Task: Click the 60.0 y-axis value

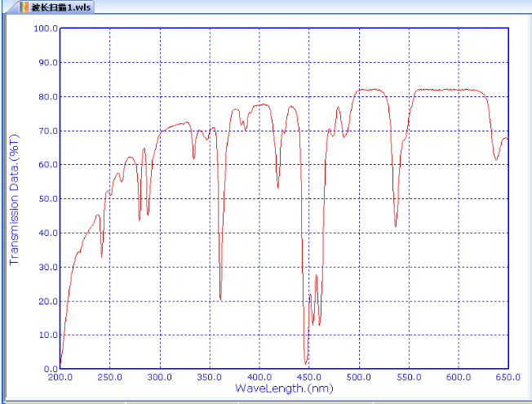Action: coord(48,164)
